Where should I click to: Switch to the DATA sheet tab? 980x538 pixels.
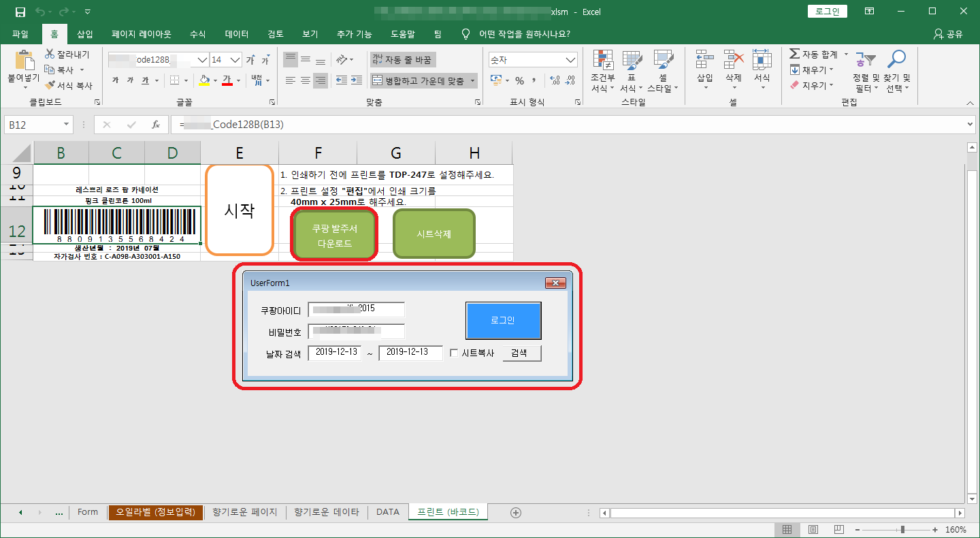coord(387,512)
